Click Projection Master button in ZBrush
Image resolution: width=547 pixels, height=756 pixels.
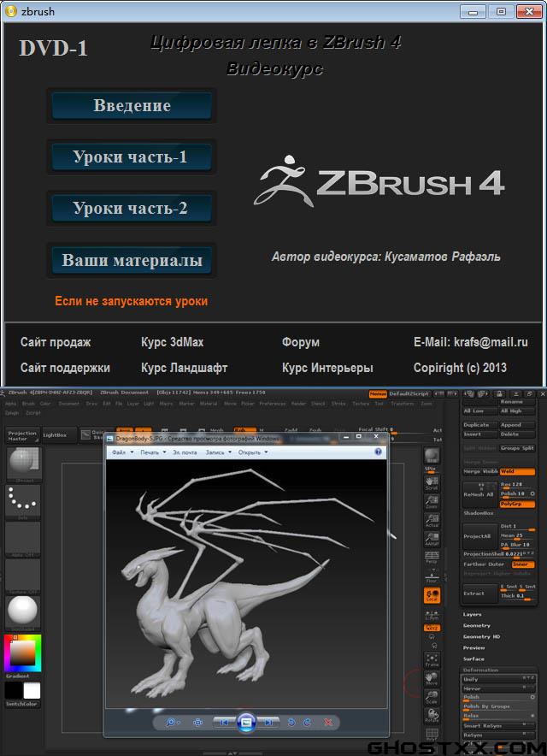click(x=22, y=436)
